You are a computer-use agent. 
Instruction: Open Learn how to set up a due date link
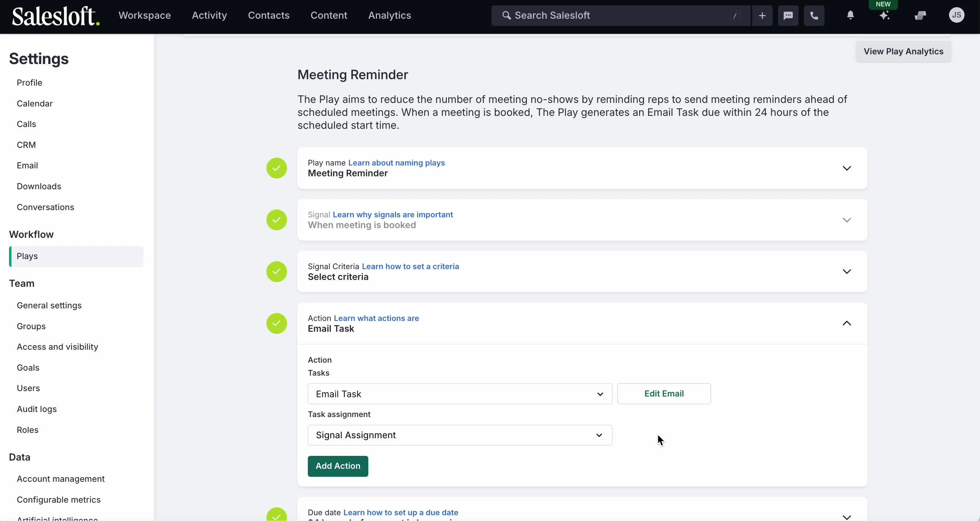pos(401,512)
